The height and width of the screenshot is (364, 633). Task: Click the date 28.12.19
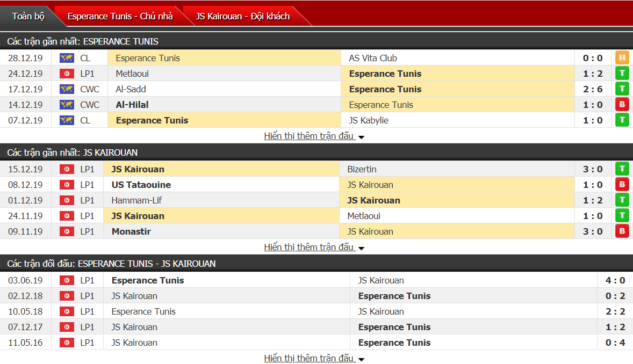coord(25,58)
